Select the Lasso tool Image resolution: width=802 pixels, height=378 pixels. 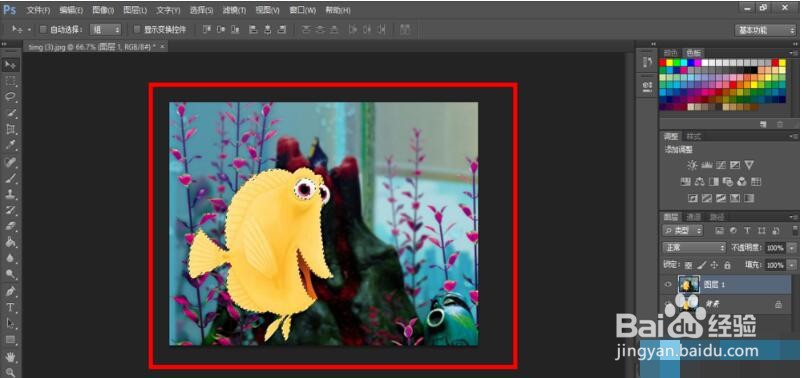[x=10, y=97]
